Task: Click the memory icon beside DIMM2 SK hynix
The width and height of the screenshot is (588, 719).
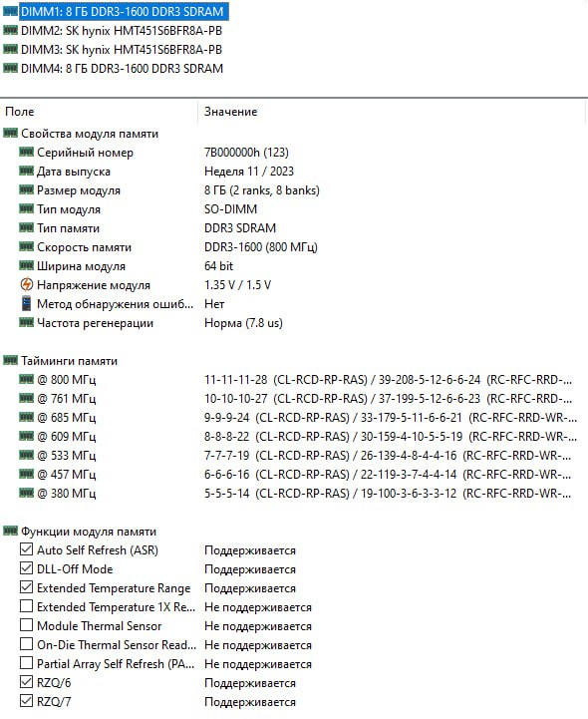Action: 10,30
